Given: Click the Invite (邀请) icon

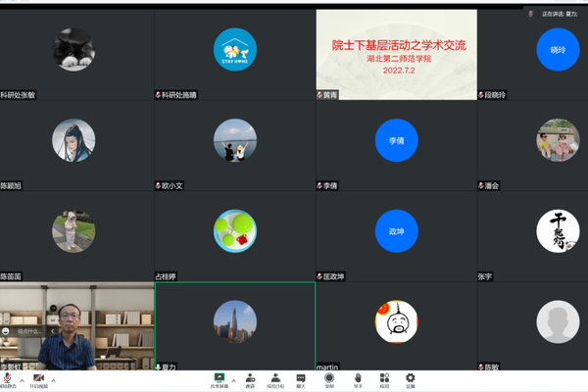Looking at the screenshot, I should [248, 379].
